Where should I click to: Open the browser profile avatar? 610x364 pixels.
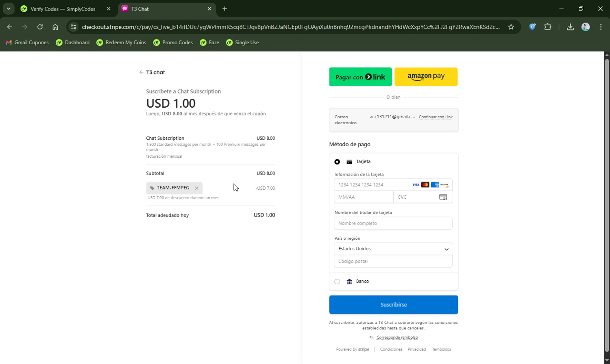point(586,27)
